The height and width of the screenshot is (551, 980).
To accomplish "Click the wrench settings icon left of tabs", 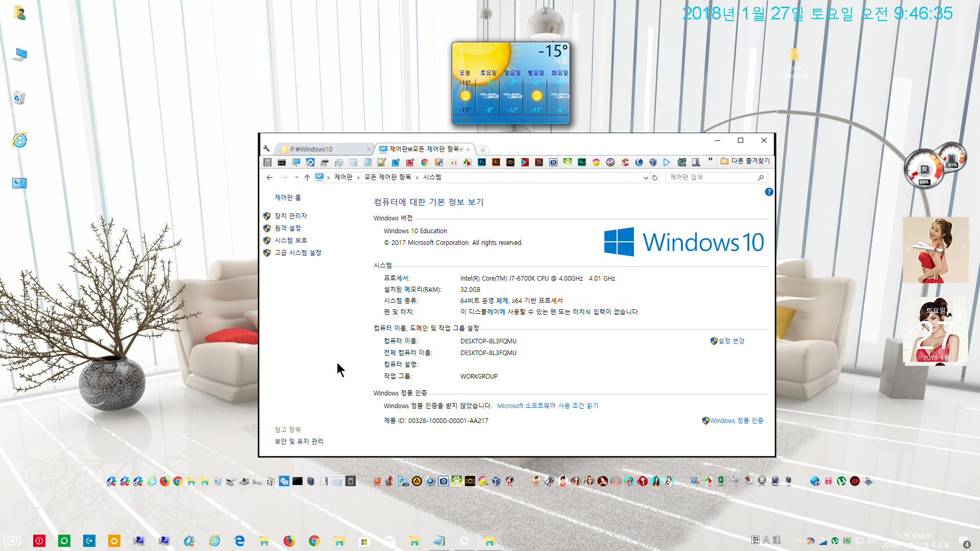I will click(266, 148).
